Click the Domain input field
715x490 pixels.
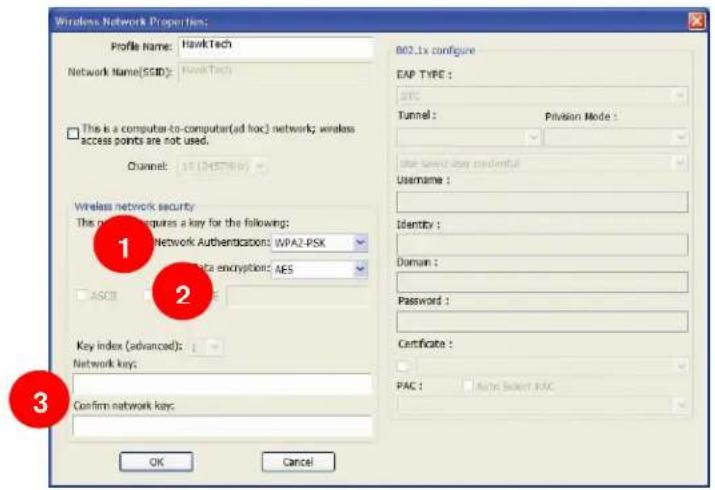542,283
